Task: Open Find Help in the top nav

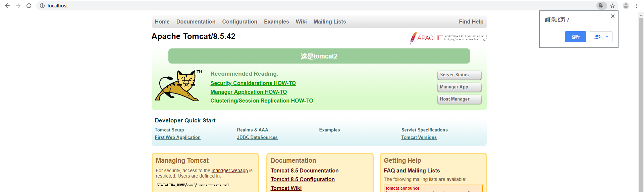Action: click(471, 22)
